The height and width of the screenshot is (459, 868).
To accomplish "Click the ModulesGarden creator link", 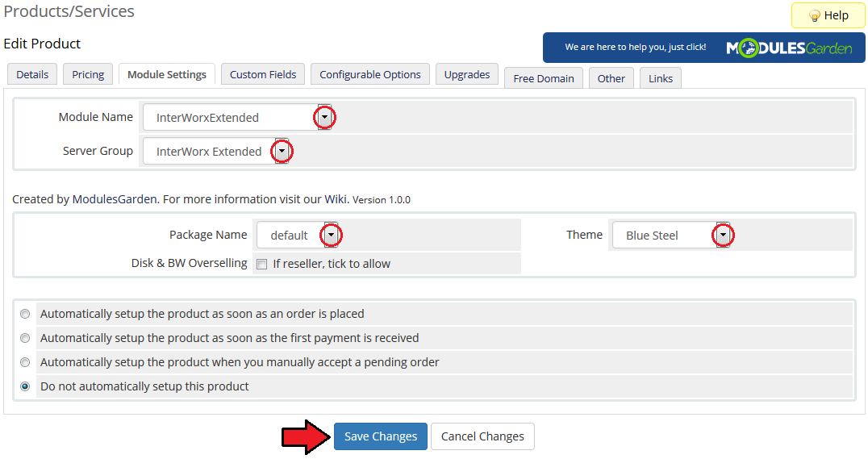I will [x=115, y=199].
